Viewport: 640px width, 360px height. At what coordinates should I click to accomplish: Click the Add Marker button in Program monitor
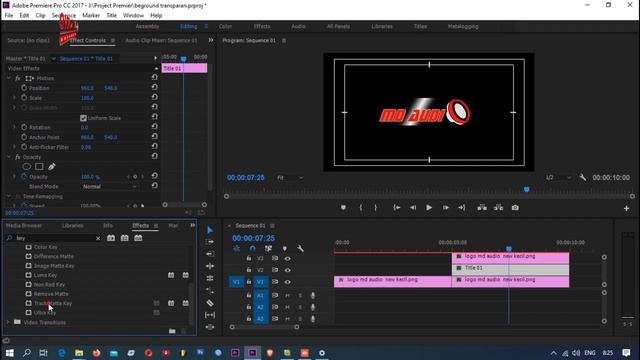point(343,208)
